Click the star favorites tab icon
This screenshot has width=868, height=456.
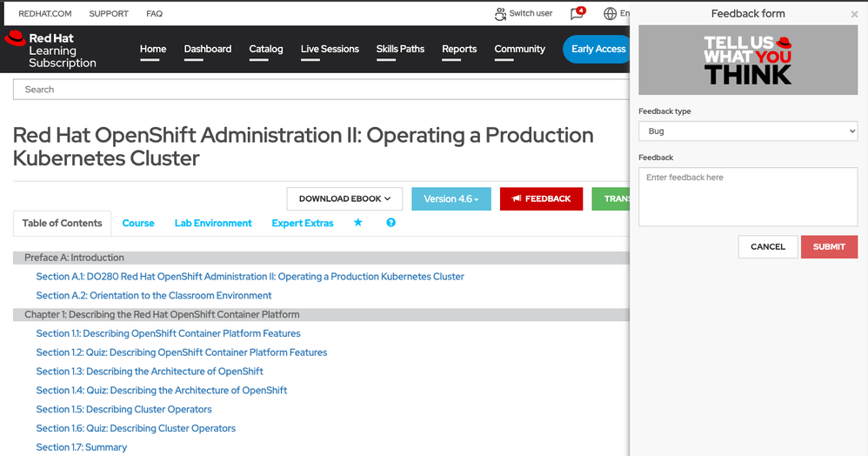pos(357,223)
